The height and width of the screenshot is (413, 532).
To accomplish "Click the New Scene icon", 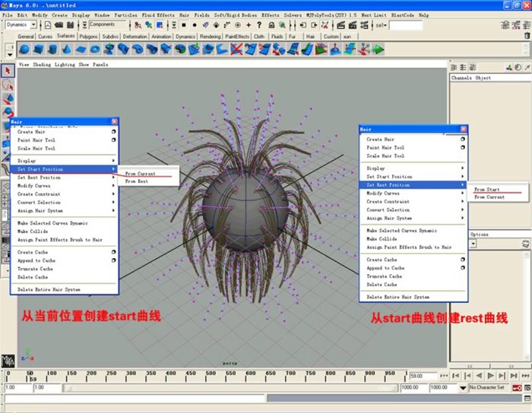I will point(48,25).
